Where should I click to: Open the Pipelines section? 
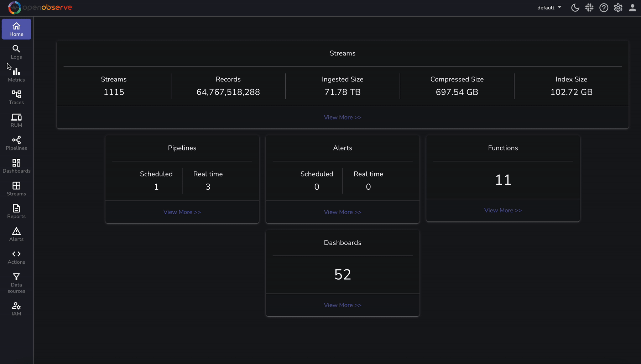tap(16, 143)
